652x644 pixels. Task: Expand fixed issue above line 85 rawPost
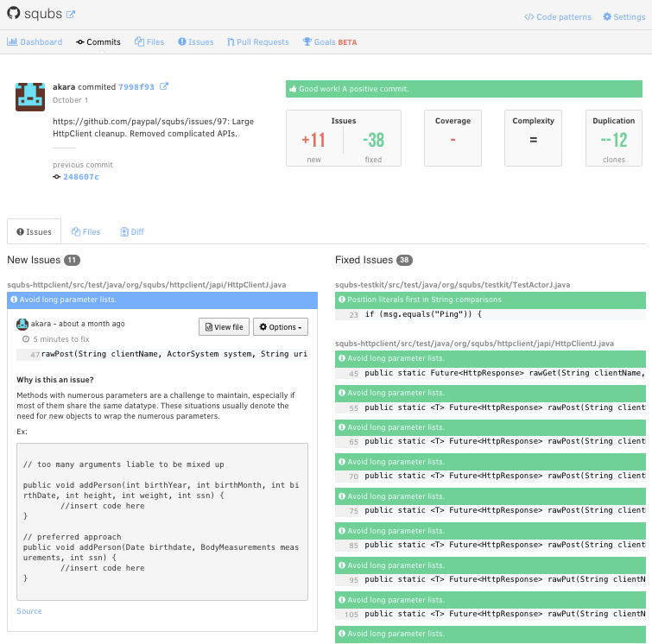[491, 531]
